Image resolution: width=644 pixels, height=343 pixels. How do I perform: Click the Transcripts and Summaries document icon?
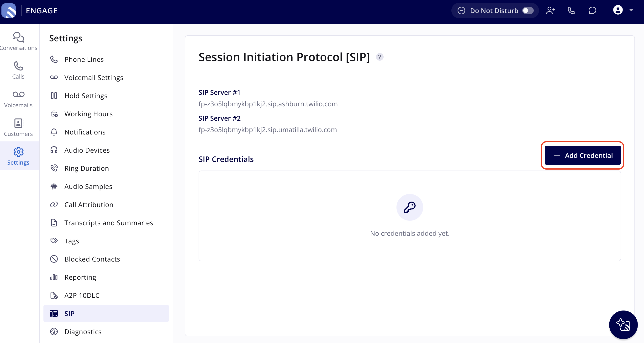[x=54, y=223]
